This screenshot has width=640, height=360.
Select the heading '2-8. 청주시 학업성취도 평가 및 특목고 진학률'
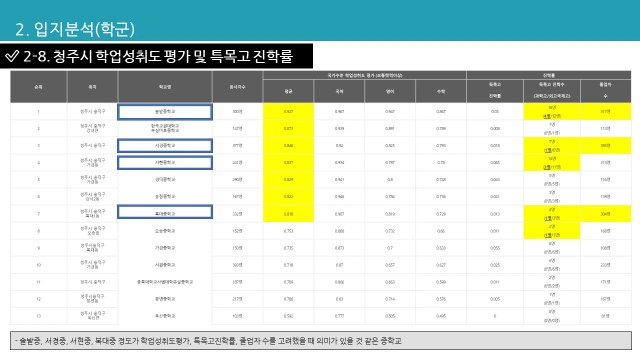coord(158,56)
